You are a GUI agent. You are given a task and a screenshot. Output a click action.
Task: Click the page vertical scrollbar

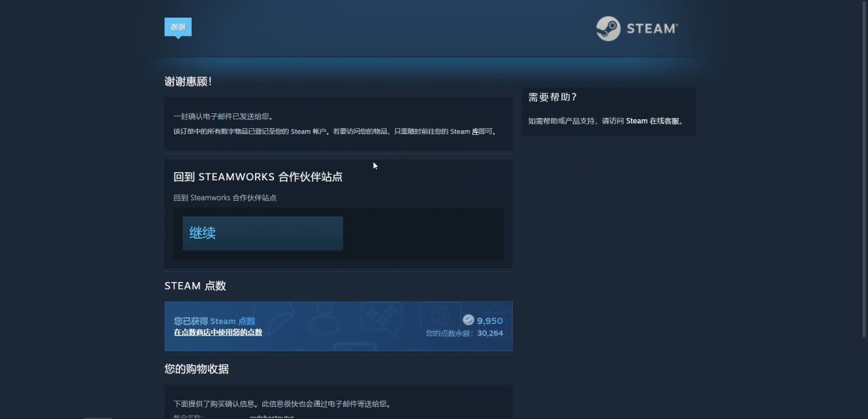(x=864, y=169)
